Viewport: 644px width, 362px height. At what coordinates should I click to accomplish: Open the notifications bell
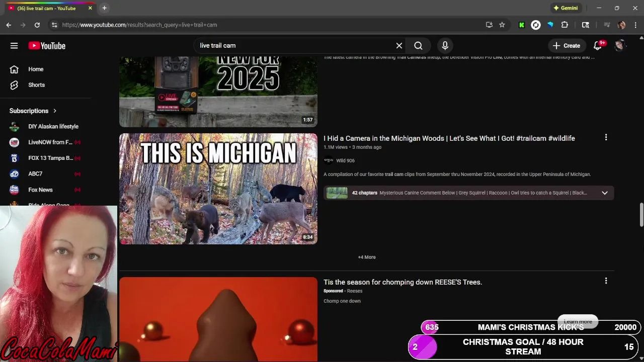[598, 46]
